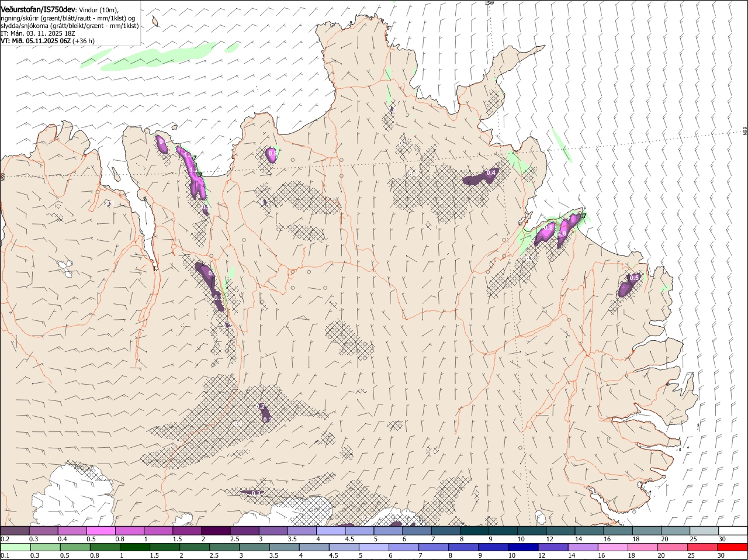Click the "IT: Mán. 03. 11. 2025 18Z" line
The image size is (748, 560).
[38, 33]
